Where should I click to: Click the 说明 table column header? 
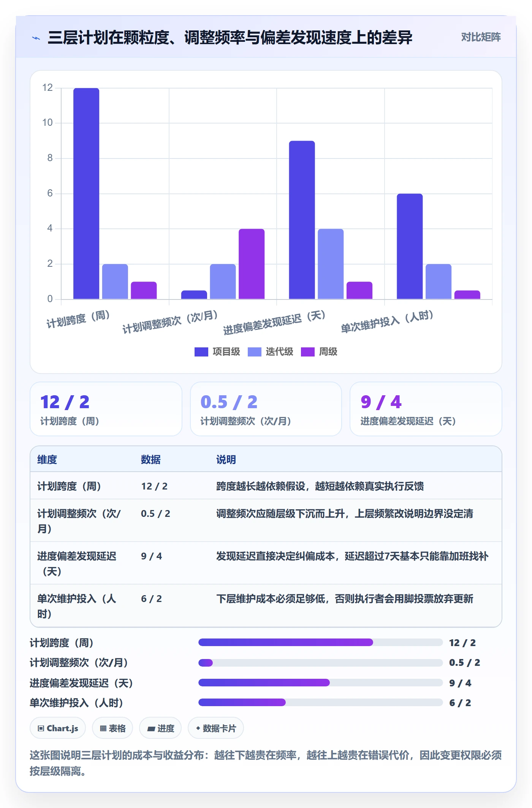(x=226, y=460)
